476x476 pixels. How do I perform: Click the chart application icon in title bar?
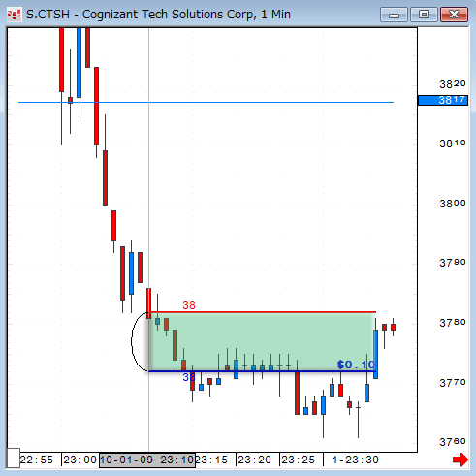(14, 15)
